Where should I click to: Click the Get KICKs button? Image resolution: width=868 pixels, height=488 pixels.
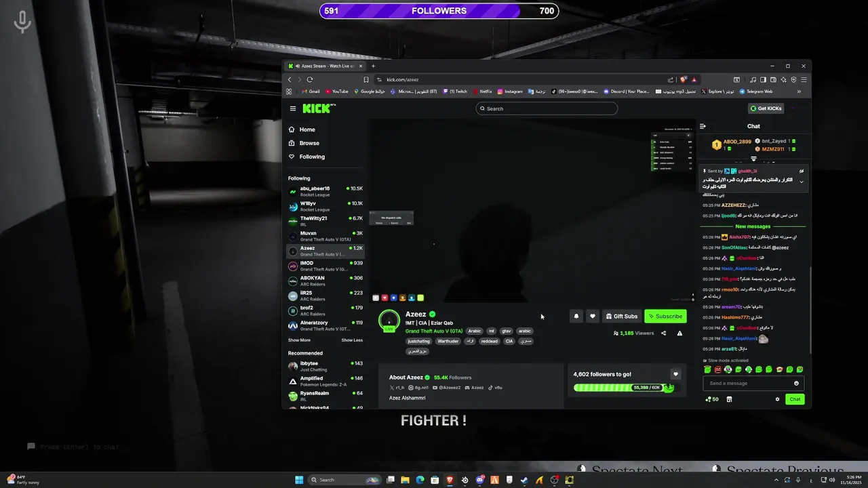tap(766, 108)
